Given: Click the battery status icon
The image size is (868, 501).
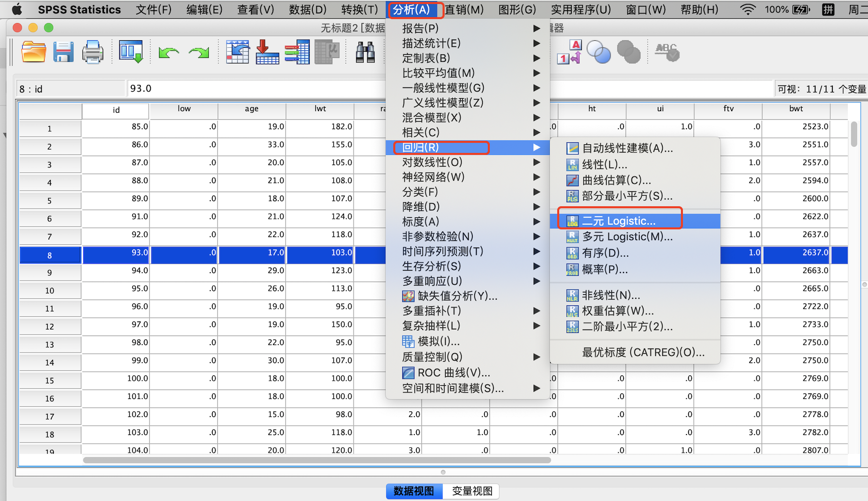Looking at the screenshot, I should pos(801,9).
